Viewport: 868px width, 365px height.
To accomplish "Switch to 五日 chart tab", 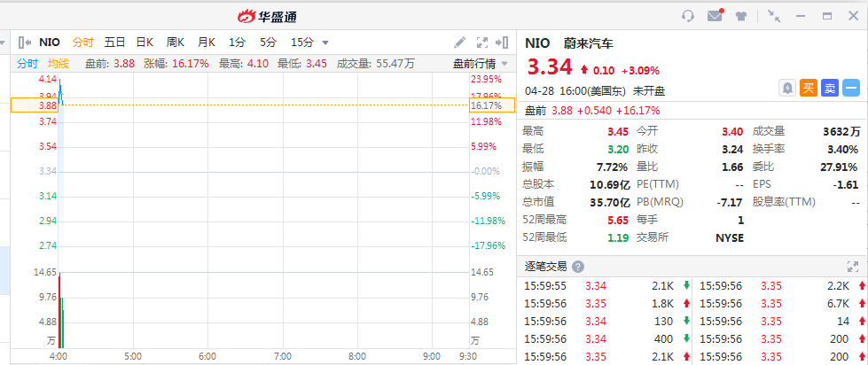I will click(x=114, y=43).
